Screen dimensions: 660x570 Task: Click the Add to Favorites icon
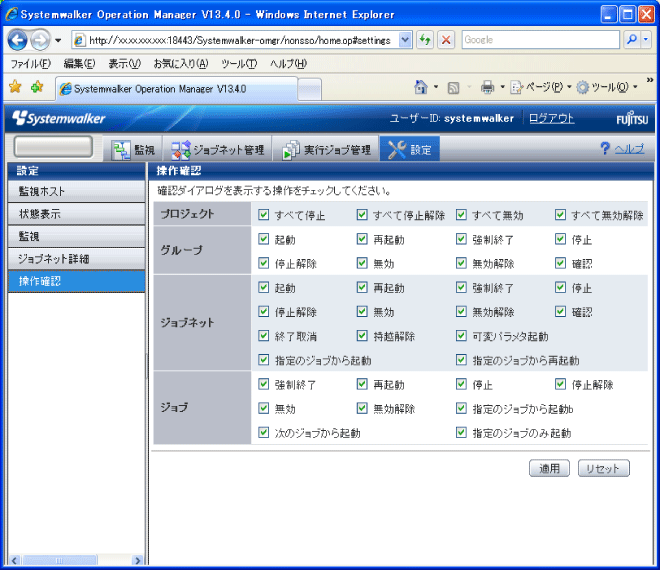click(37, 87)
